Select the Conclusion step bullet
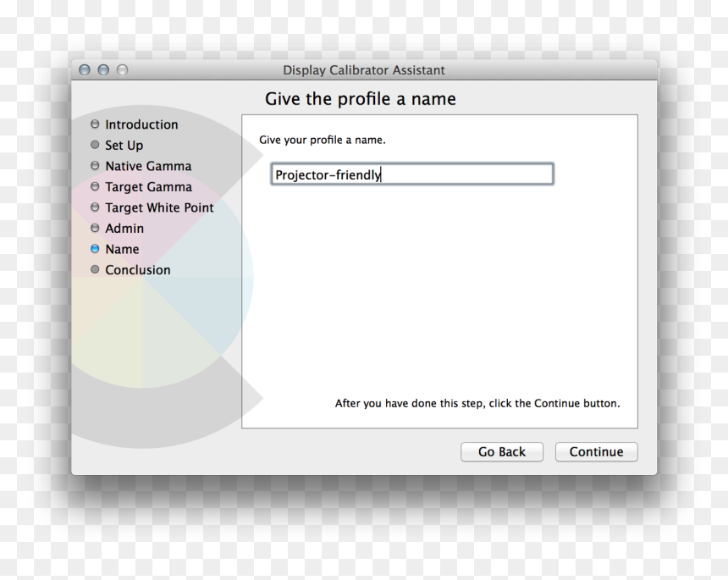Screen dimensions: 728x580 (x=95, y=269)
